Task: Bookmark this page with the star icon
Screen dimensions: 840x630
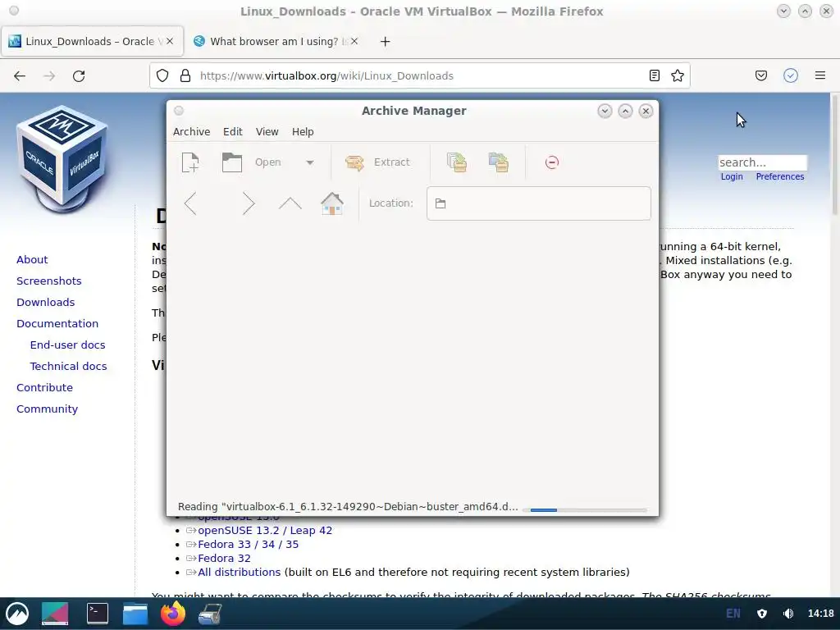Action: [677, 76]
